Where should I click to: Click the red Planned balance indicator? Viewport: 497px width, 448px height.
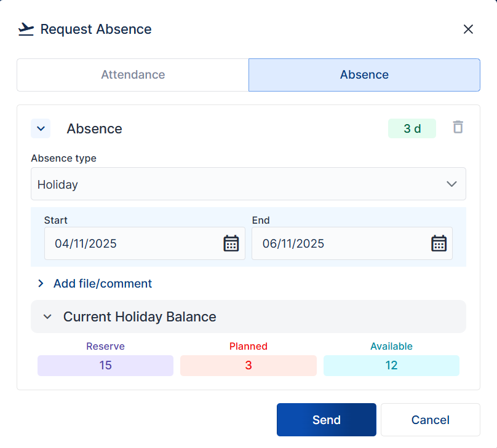pyautogui.click(x=248, y=365)
